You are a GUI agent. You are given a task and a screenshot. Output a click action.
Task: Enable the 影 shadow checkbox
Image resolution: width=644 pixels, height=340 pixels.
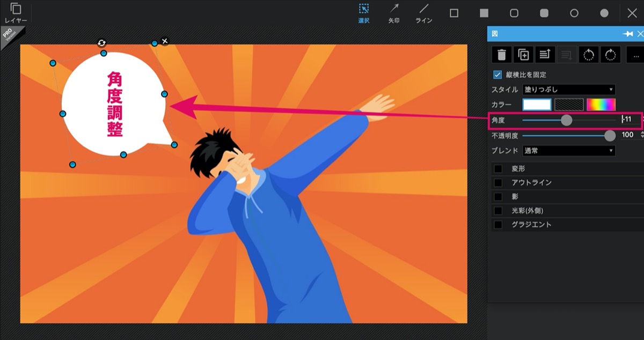(x=498, y=196)
